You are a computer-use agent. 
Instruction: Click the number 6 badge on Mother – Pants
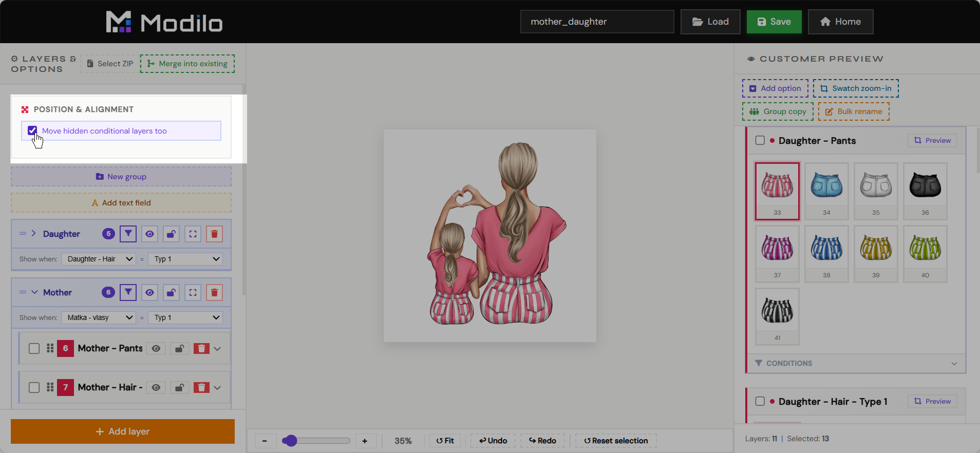[x=65, y=348]
